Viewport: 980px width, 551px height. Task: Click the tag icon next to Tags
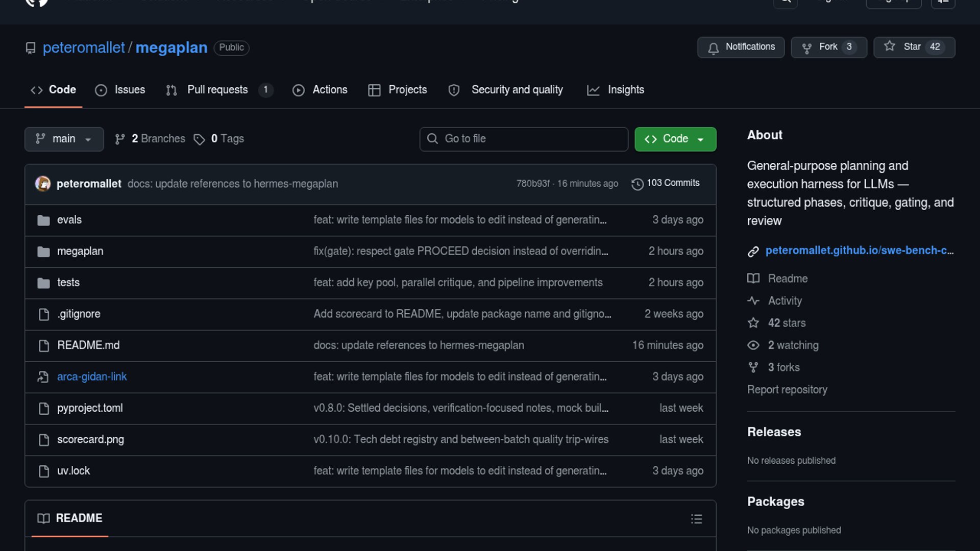[x=199, y=139]
